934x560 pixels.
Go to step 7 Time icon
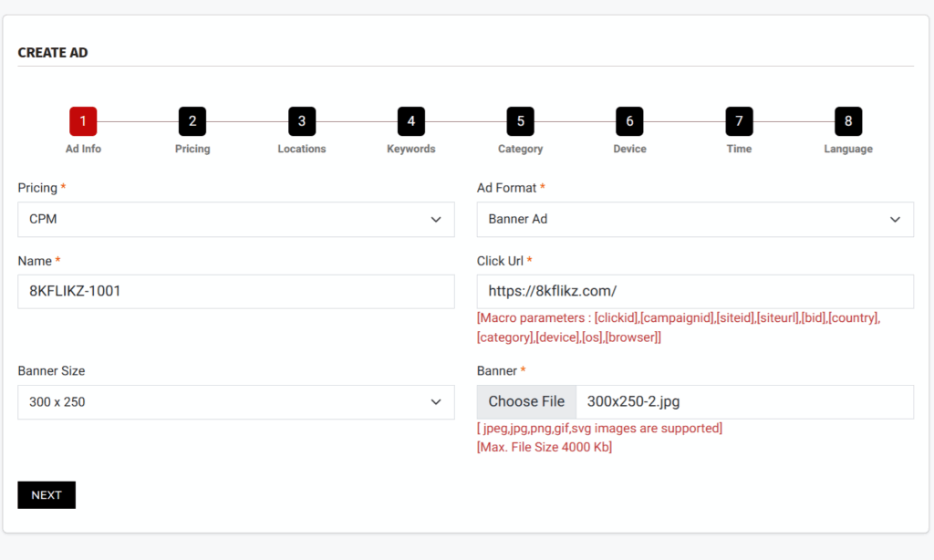pyautogui.click(x=739, y=121)
